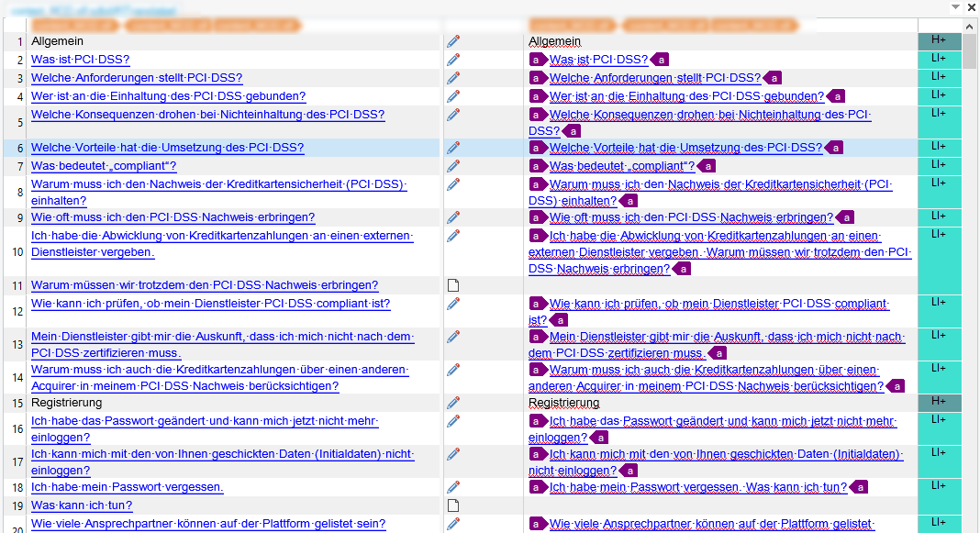This screenshot has height=533, width=980.
Task: Click the pencil status icon in highlighted segment 6
Action: click(453, 148)
